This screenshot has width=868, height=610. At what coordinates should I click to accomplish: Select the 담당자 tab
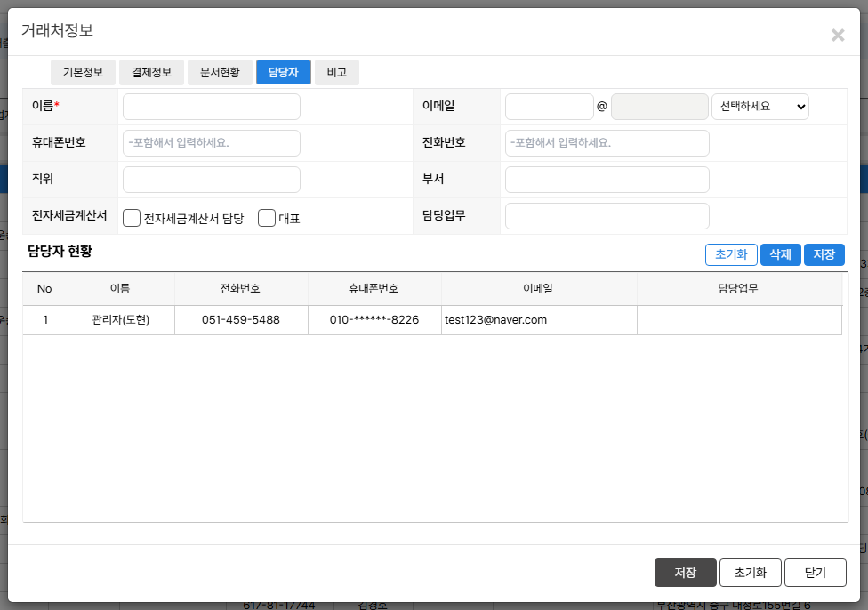coord(284,73)
